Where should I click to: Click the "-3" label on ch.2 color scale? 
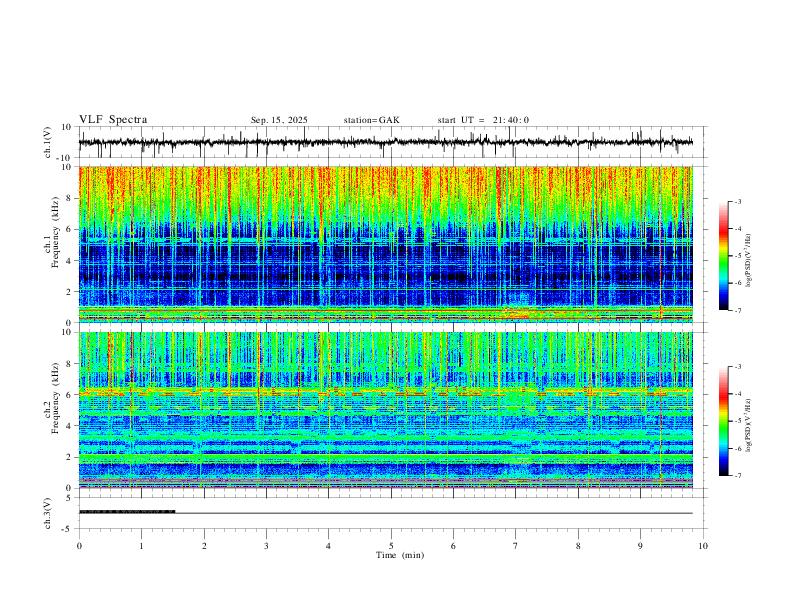737,367
